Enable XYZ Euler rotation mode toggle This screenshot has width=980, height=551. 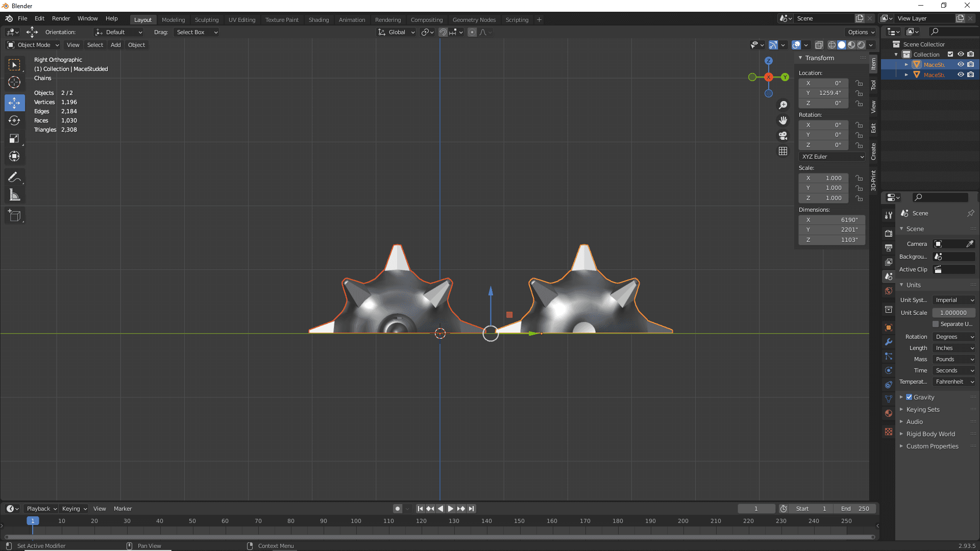[832, 156]
